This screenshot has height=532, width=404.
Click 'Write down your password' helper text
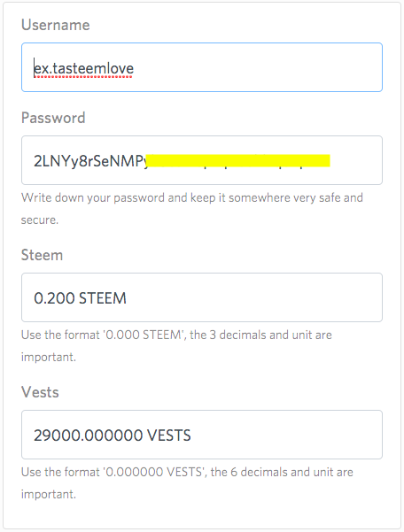pos(93,197)
